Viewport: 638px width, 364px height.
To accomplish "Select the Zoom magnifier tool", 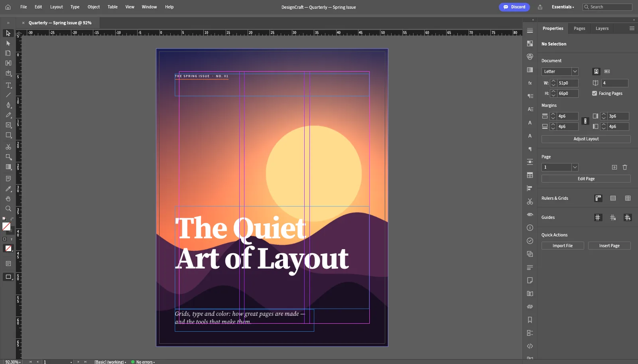I will point(8,209).
